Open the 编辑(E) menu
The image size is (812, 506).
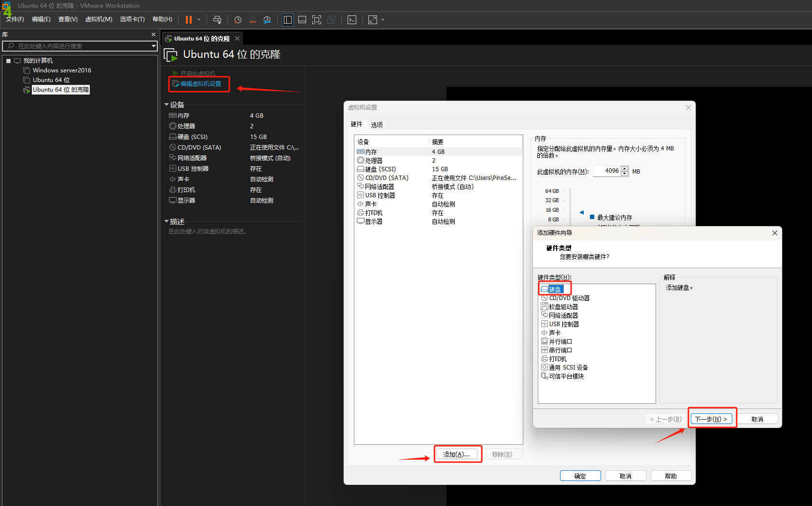coord(41,19)
